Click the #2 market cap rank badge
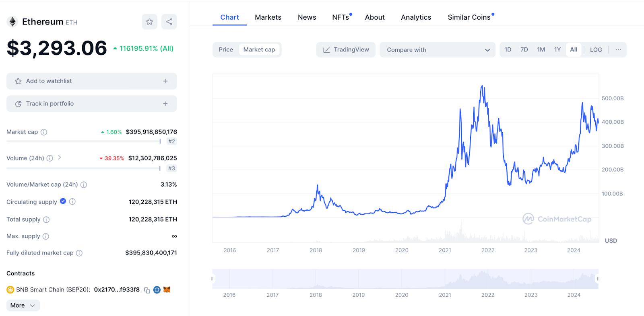Image resolution: width=644 pixels, height=316 pixels. pyautogui.click(x=171, y=142)
